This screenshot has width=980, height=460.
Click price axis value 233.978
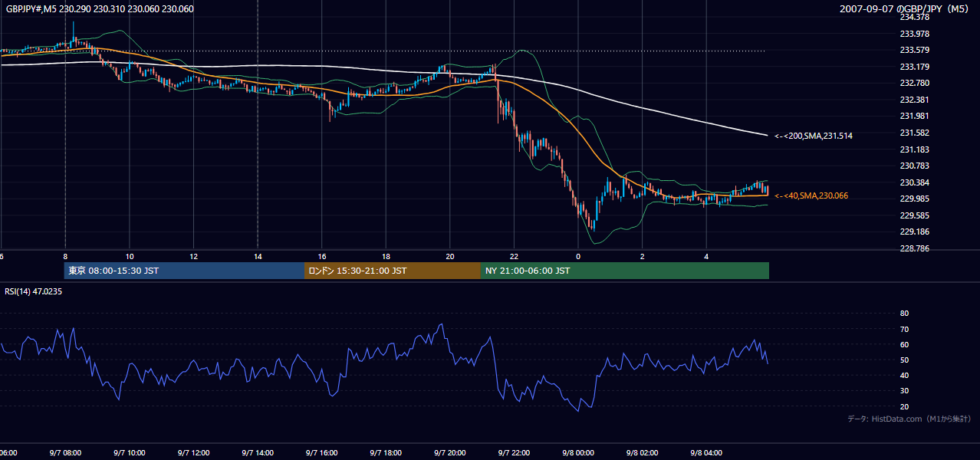pos(913,34)
